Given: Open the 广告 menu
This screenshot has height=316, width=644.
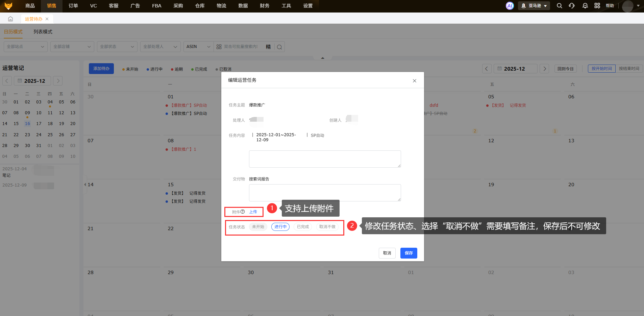Looking at the screenshot, I should 135,6.
